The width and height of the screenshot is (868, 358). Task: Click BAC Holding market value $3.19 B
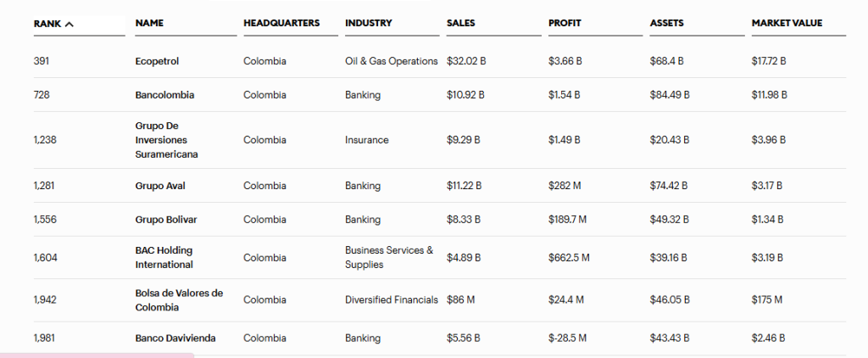(768, 258)
